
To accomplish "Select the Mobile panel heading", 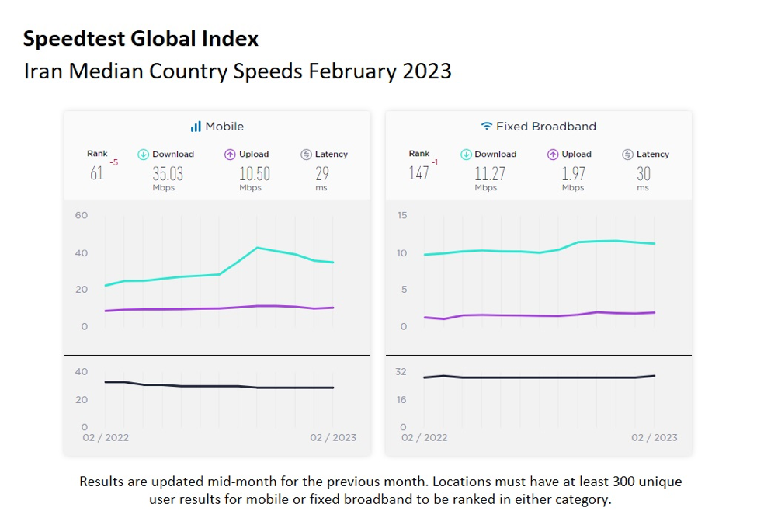I will click(x=224, y=127).
